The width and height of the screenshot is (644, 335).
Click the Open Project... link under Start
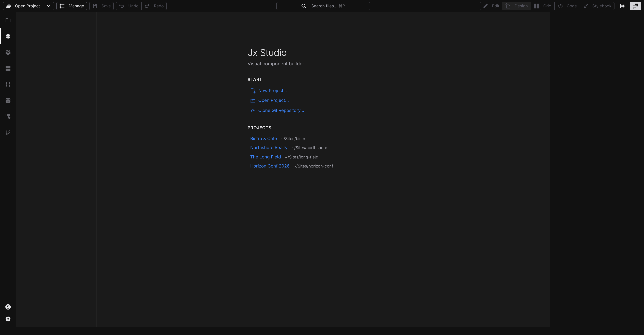coord(270,100)
